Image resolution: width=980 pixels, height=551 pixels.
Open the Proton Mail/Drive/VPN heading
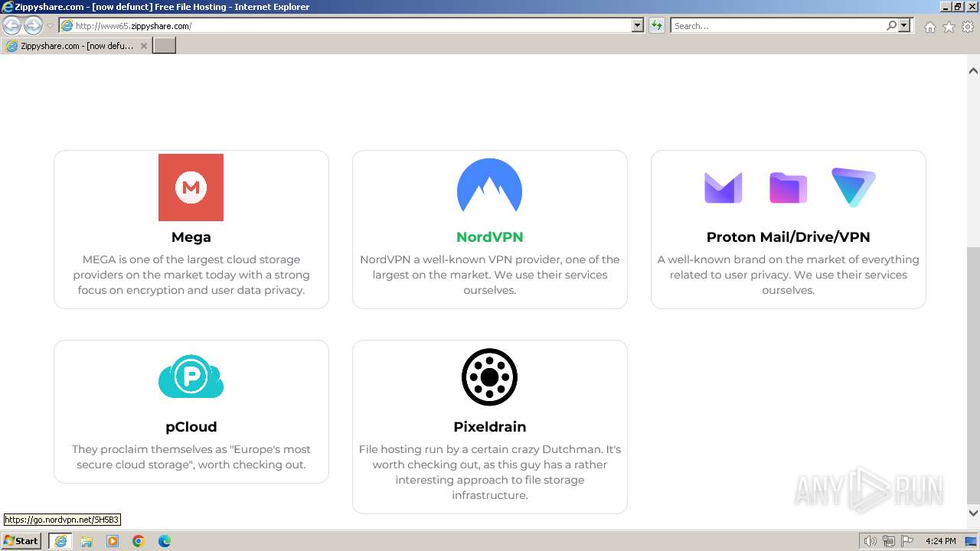[x=788, y=237]
